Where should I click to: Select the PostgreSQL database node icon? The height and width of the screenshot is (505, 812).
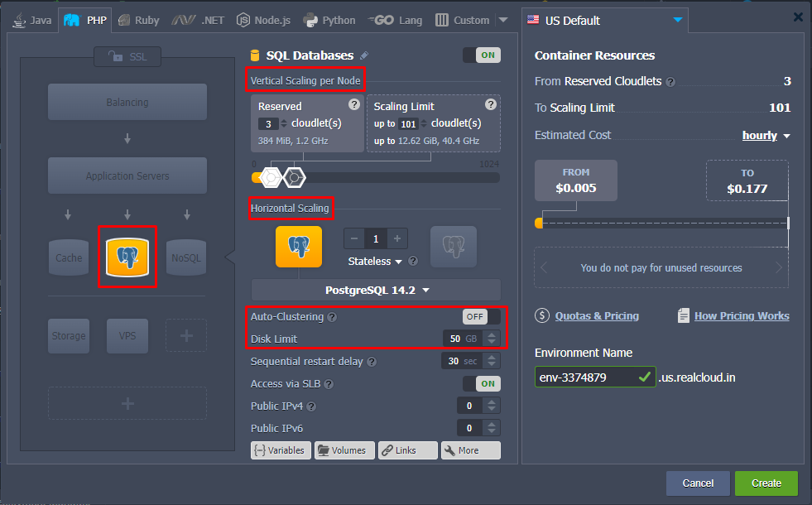pos(127,257)
